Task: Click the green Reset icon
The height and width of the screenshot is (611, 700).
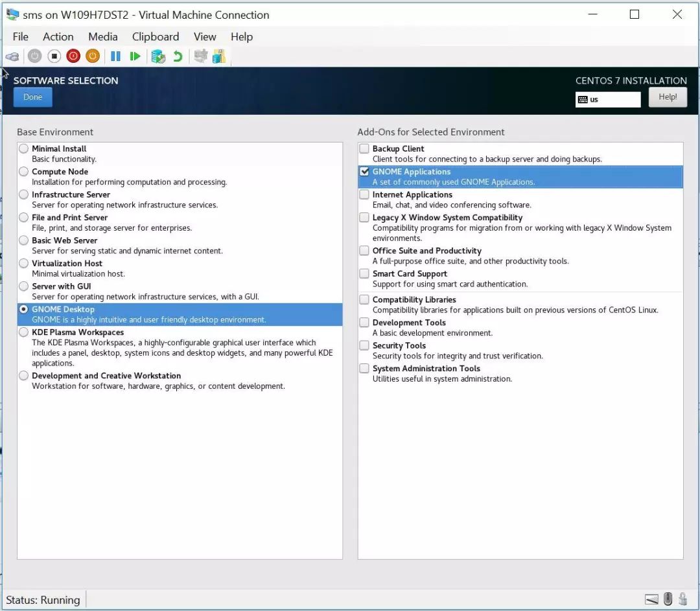Action: pyautogui.click(x=134, y=56)
